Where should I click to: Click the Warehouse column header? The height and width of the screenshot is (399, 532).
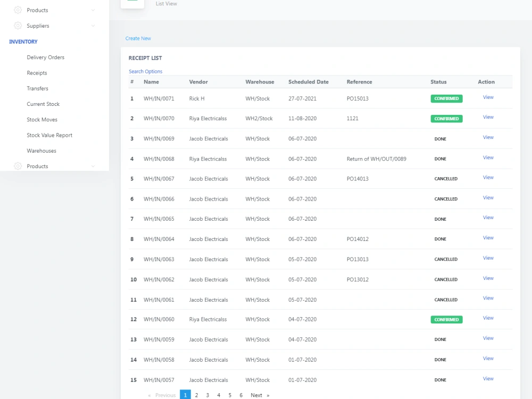click(x=260, y=82)
